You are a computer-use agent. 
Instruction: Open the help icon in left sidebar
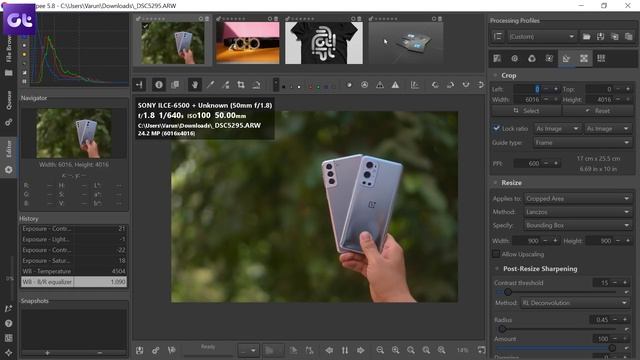tap(9, 323)
